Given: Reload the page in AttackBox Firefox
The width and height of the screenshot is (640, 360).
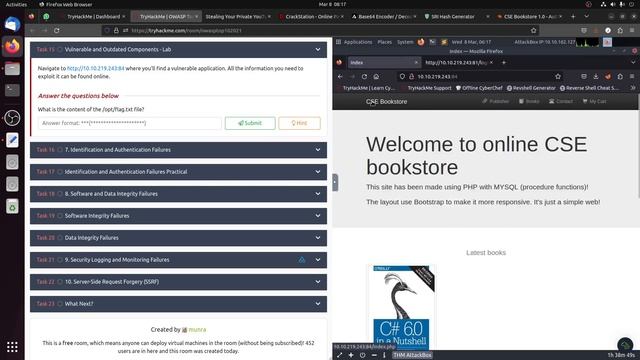Looking at the screenshot, I should pyautogui.click(x=364, y=76).
